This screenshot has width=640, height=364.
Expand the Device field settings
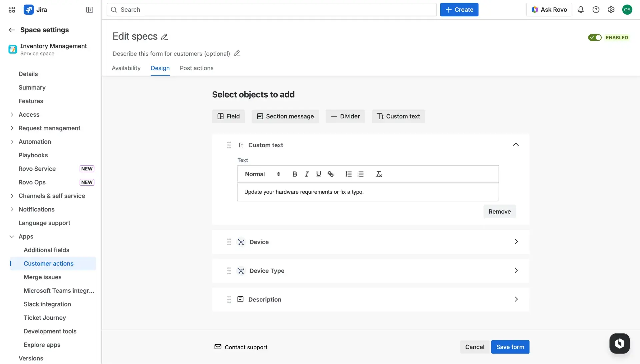pos(516,242)
